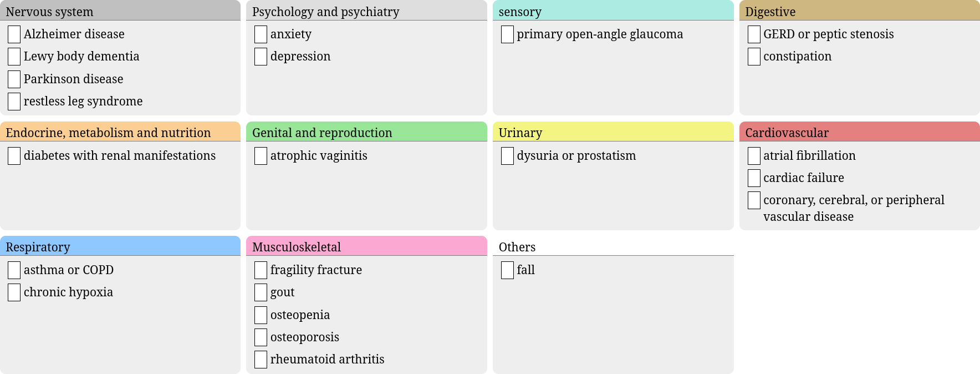Tick restless leg syndrome
The image size is (980, 374).
[x=14, y=101]
